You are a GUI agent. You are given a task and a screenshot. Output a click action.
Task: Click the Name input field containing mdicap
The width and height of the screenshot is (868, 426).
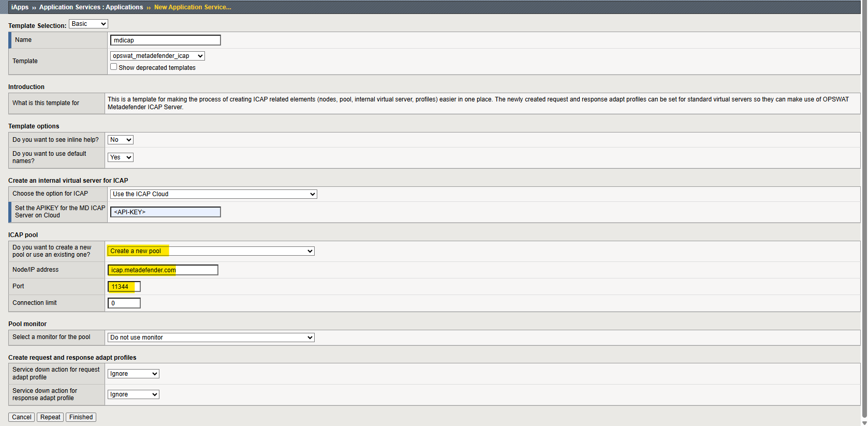(x=165, y=40)
